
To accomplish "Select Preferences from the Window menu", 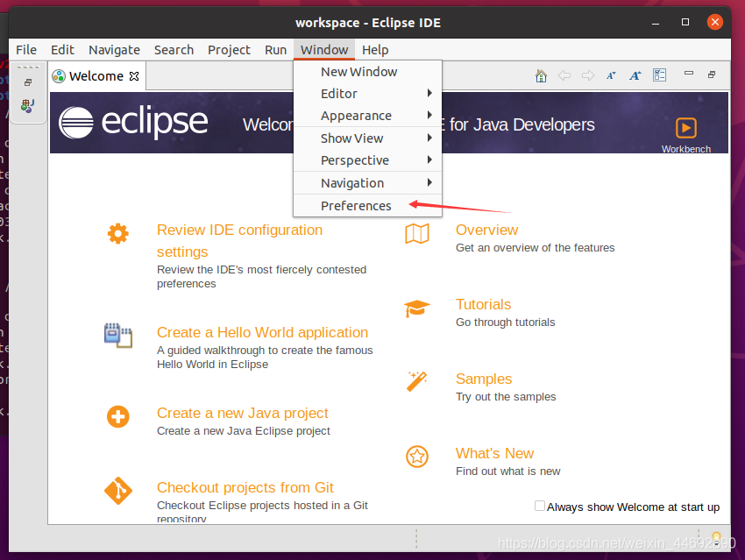I will coord(356,205).
